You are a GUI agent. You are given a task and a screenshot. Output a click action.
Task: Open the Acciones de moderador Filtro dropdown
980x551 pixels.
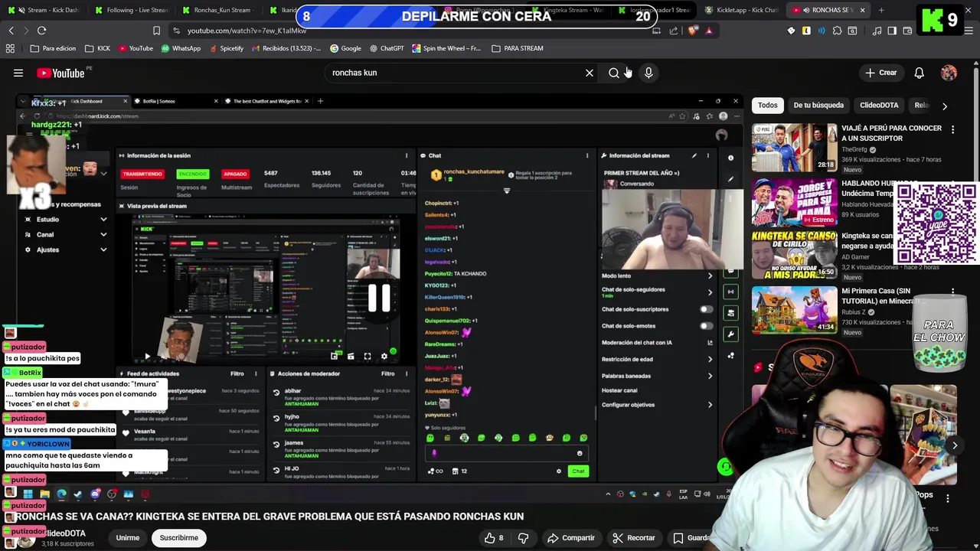coord(394,373)
